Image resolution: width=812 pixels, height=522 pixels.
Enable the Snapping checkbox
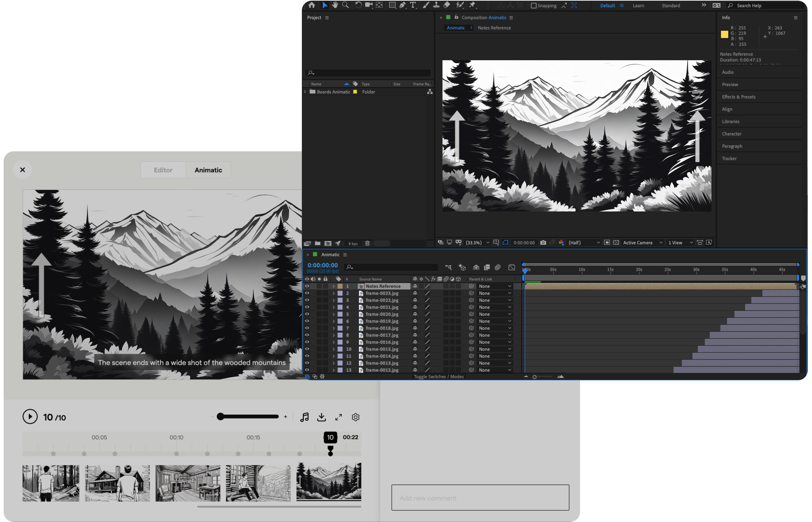tap(533, 5)
